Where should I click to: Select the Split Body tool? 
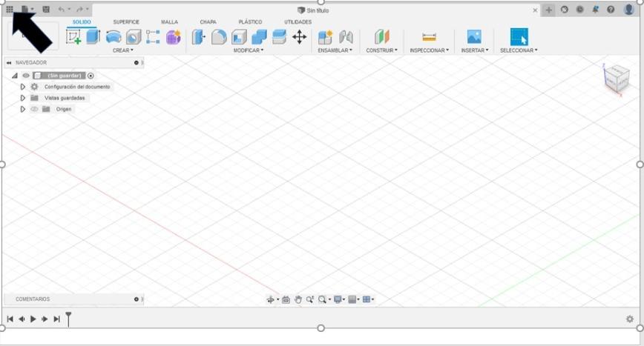coord(279,37)
